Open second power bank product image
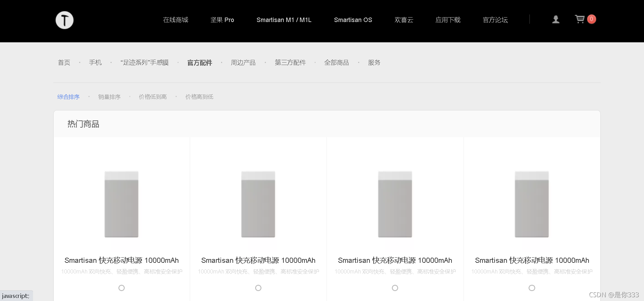 258,204
